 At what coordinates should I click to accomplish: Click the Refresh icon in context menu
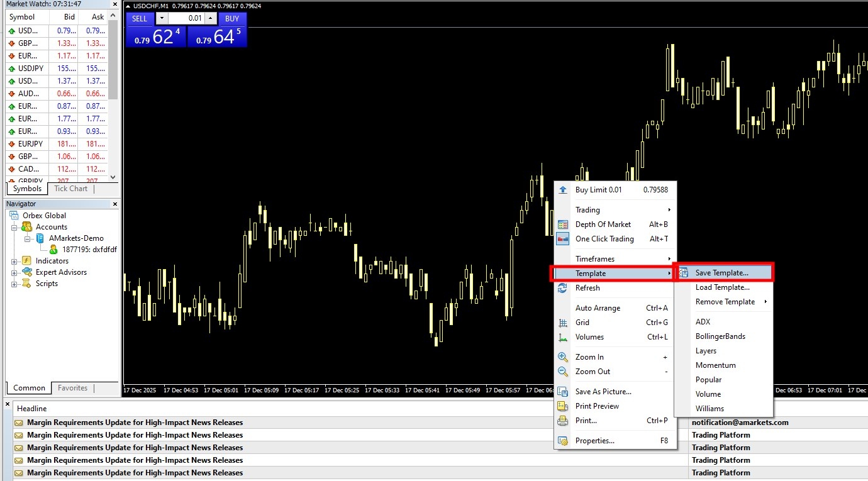(563, 288)
